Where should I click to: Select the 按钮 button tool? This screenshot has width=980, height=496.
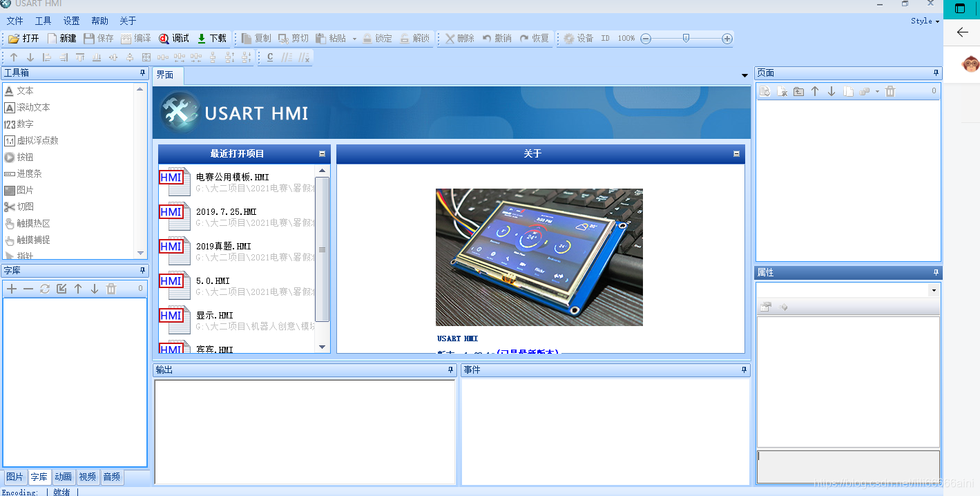click(x=19, y=157)
